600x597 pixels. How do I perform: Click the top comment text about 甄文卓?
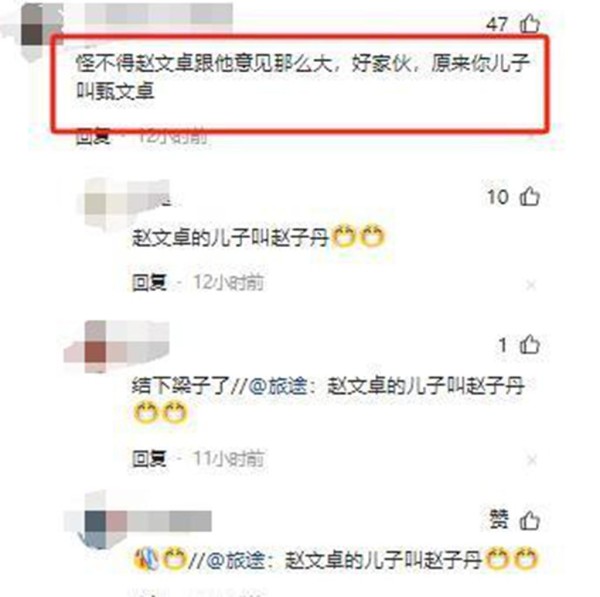coord(302,77)
